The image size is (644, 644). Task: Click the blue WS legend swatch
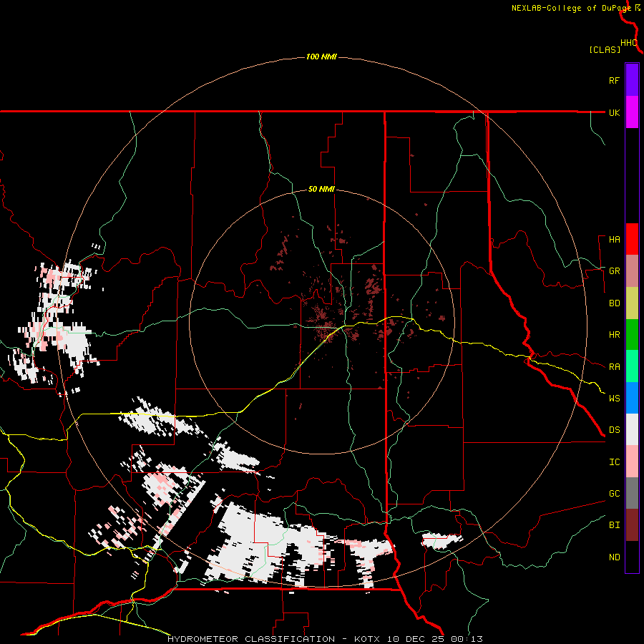click(x=632, y=398)
